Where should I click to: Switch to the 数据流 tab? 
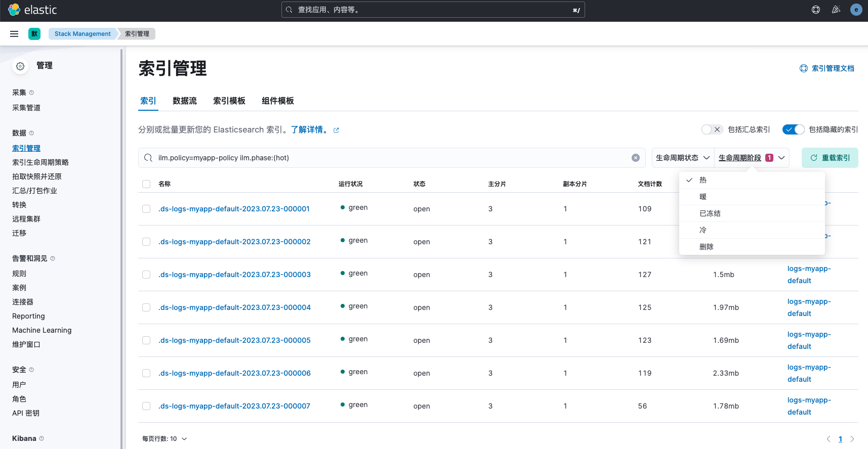[185, 101]
